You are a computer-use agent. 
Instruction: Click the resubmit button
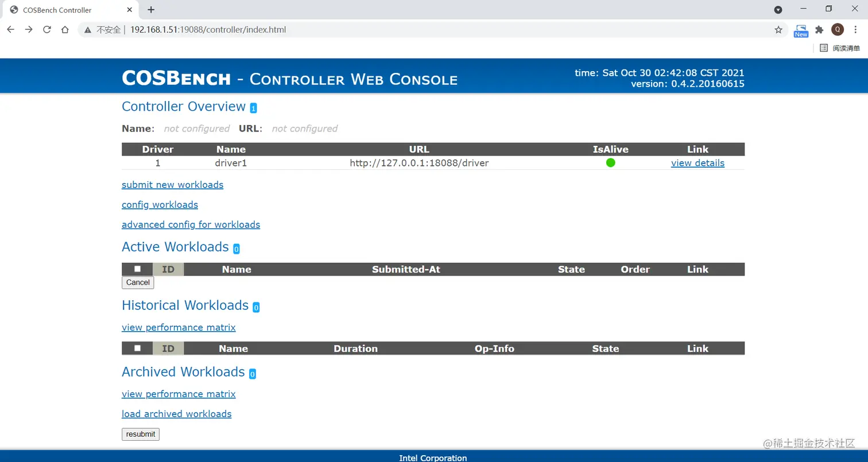coord(141,434)
